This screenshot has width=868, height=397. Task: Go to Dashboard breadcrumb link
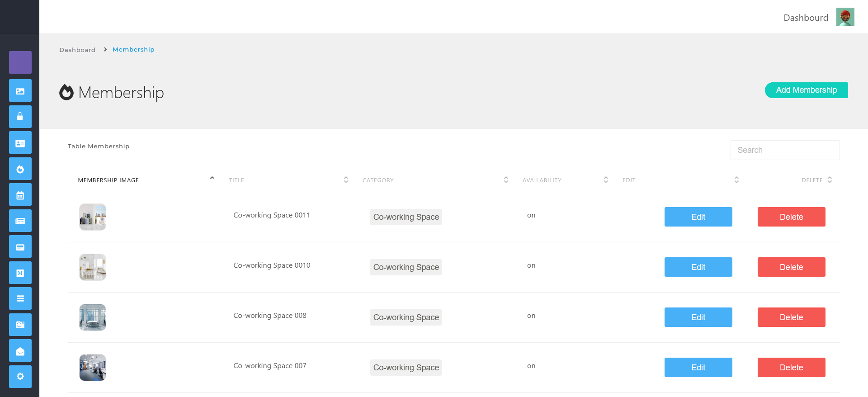[x=77, y=50]
